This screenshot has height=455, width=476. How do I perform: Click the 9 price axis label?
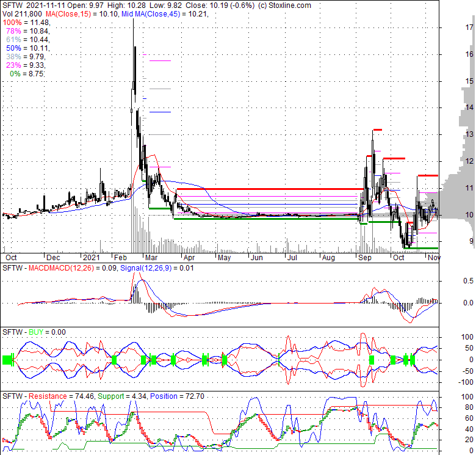click(471, 241)
